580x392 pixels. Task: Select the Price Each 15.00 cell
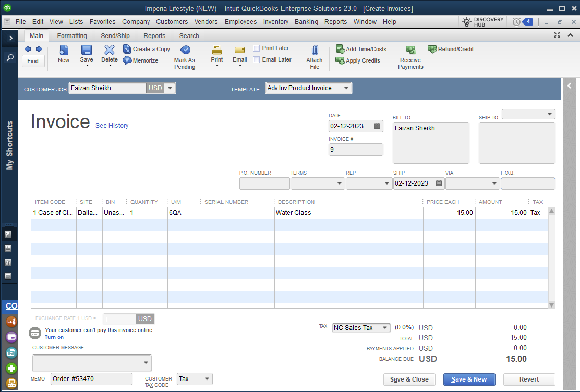point(449,213)
